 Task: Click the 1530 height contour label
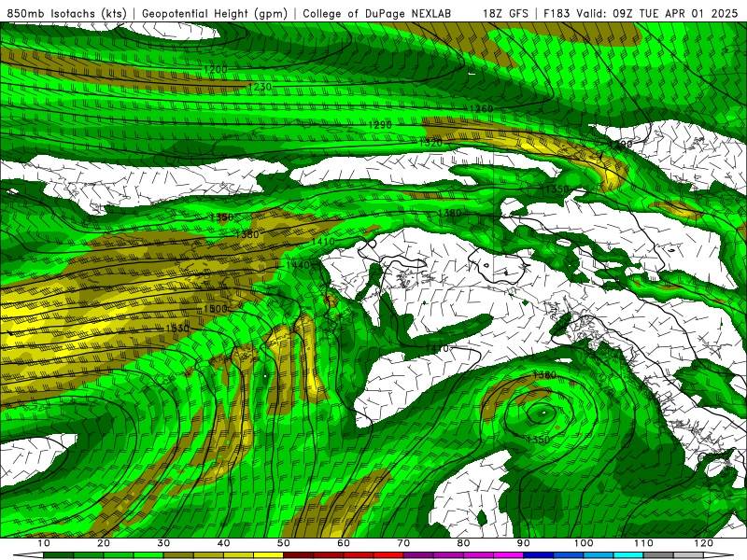pos(177,329)
